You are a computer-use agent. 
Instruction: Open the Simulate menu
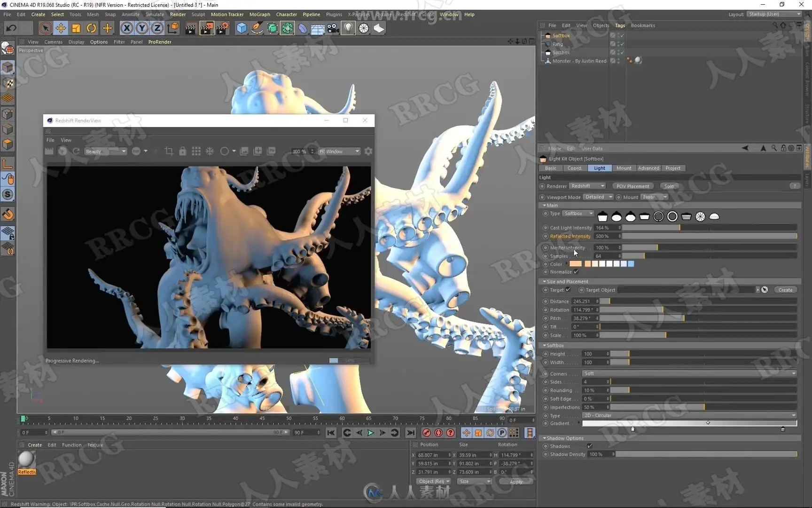pos(155,15)
